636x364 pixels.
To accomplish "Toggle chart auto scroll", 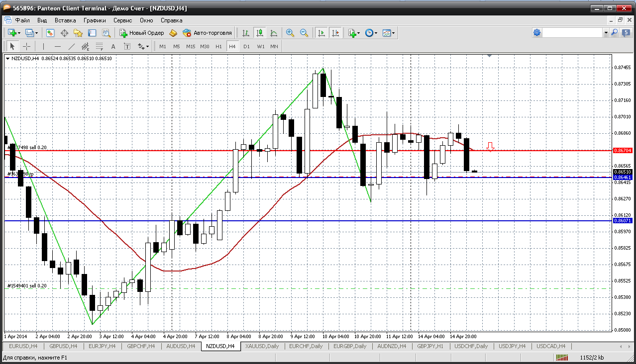I will [x=321, y=33].
